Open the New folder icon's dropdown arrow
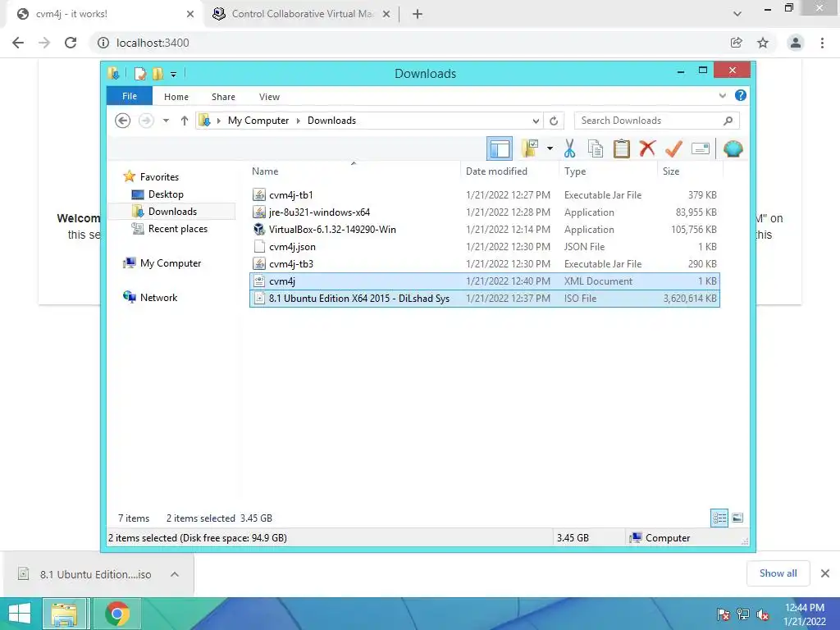The width and height of the screenshot is (840, 630). (x=550, y=148)
